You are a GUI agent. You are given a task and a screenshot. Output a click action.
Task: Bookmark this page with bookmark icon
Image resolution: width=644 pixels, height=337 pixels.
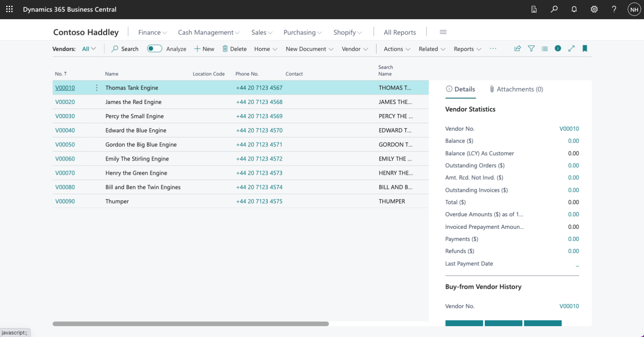pyautogui.click(x=584, y=49)
